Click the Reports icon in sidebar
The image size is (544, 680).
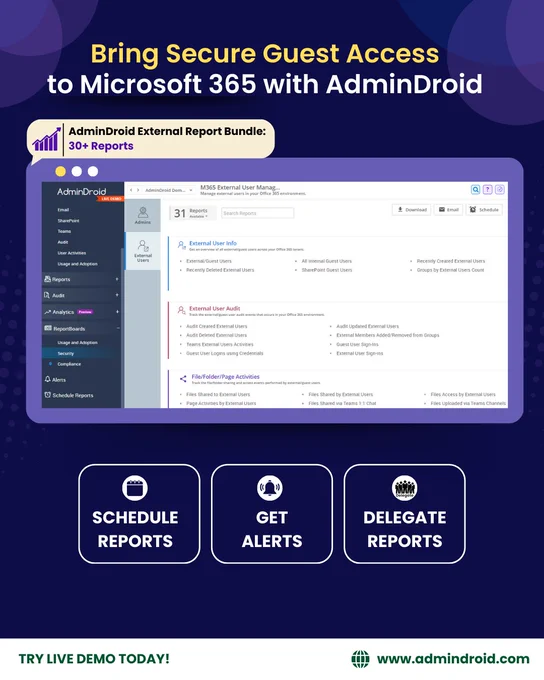point(47,279)
